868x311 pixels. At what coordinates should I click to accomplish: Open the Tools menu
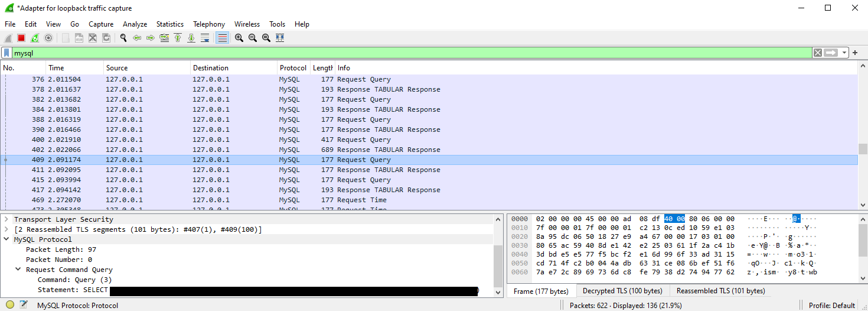pos(278,24)
